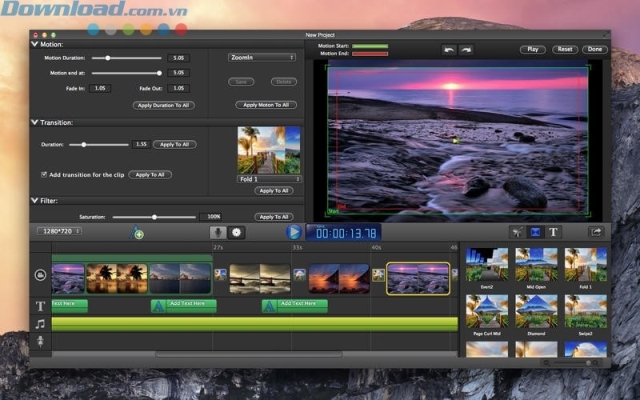Image resolution: width=640 pixels, height=400 pixels.
Task: Click the music track note icon
Action: (x=40, y=324)
